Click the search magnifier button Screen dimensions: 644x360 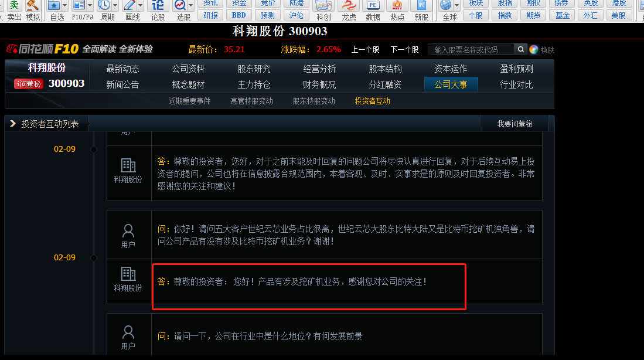click(x=521, y=49)
